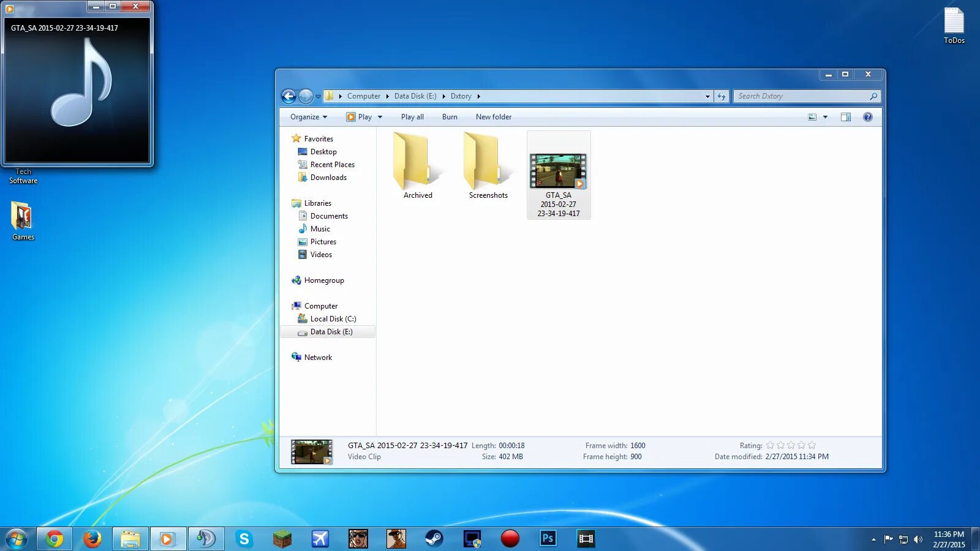Click Dxtory in the address breadcrumb
This screenshot has width=980, height=551.
pos(461,96)
